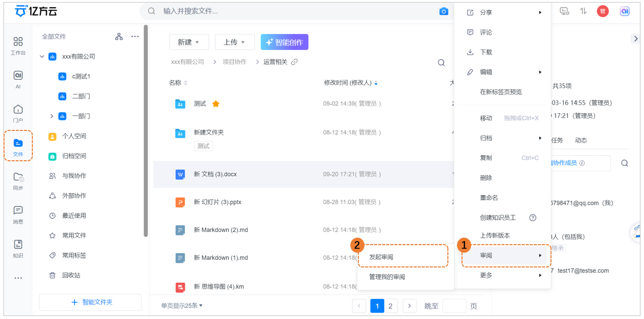
Task: Click the help icon beside 创建知识员工
Action: click(532, 217)
